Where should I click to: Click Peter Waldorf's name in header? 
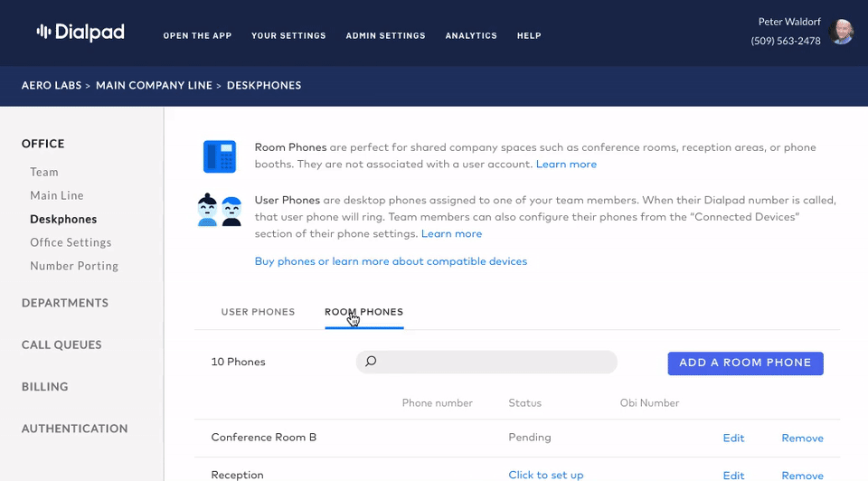(789, 22)
